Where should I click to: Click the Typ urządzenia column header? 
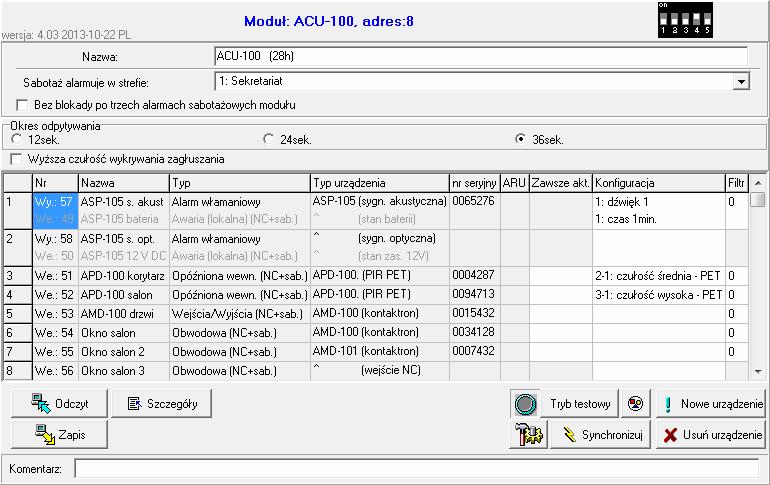[x=380, y=183]
